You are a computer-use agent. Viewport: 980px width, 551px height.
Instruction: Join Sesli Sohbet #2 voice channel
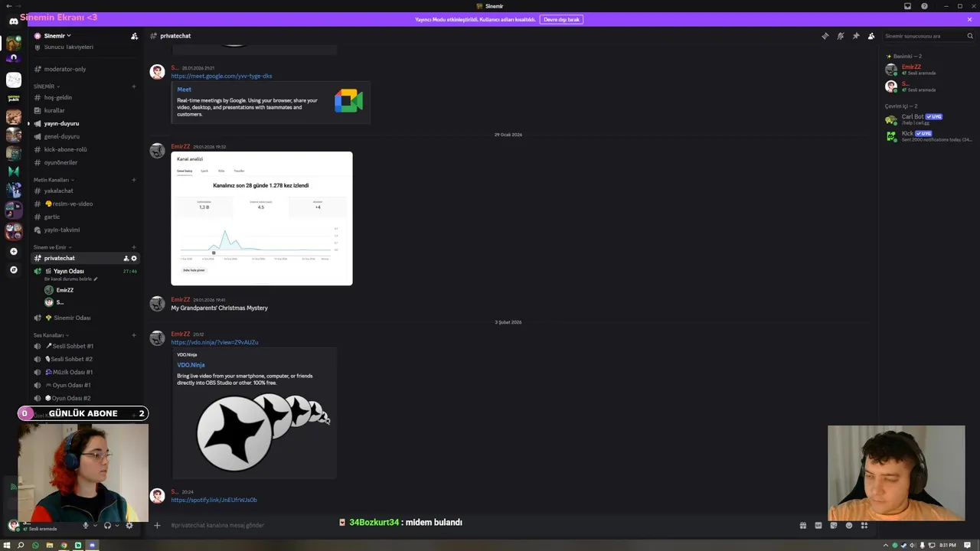84,359
